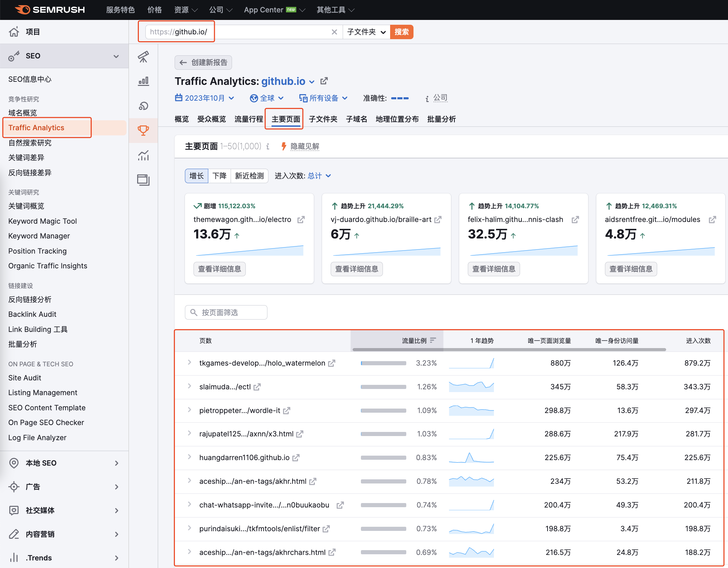Open external link for huangdarren1106.github.io row
The width and height of the screenshot is (728, 568).
tap(296, 458)
